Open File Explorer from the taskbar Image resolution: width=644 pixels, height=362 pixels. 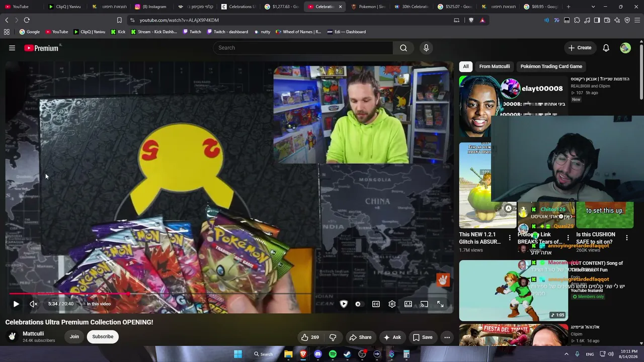coord(288,354)
